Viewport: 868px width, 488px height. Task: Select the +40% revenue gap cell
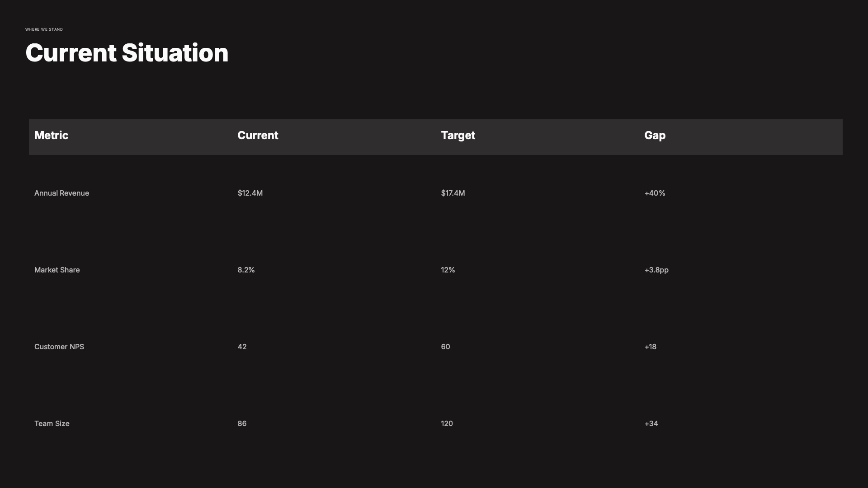[x=655, y=193]
